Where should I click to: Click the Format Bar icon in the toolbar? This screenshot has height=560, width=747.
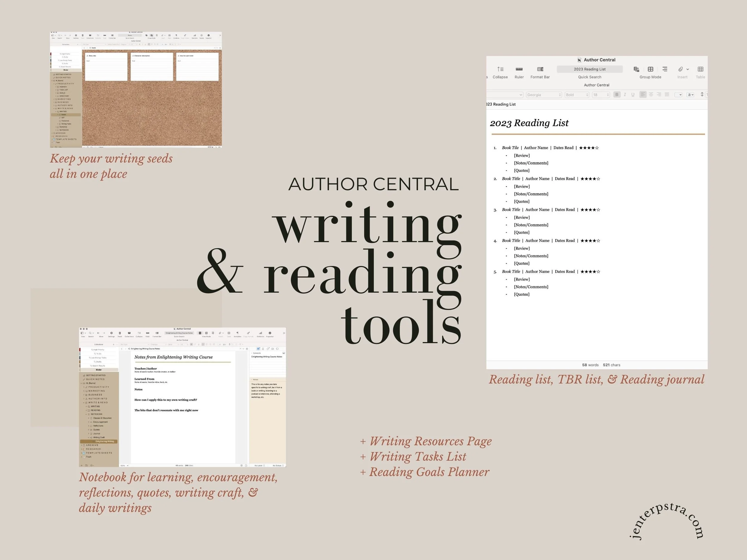point(541,69)
